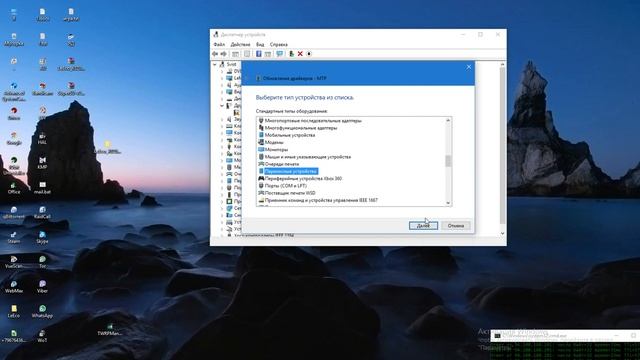
Task: Select Мониторы in the list
Action: click(276, 149)
